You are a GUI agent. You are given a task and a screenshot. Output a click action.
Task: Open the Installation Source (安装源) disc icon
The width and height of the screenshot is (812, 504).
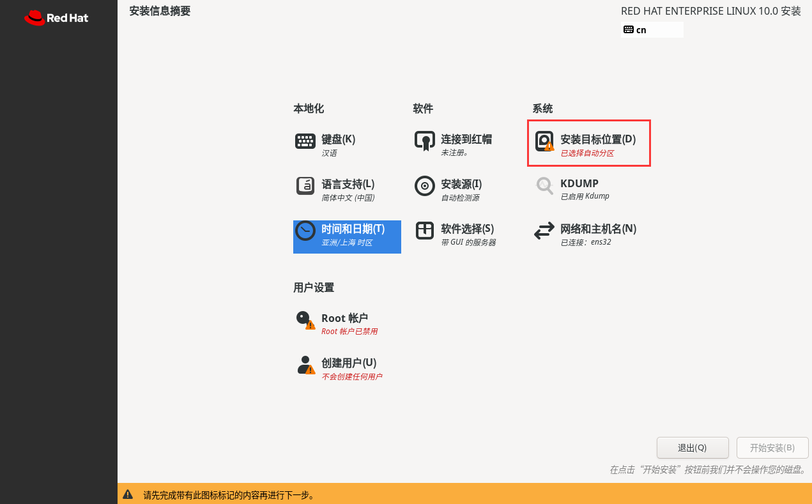pyautogui.click(x=425, y=186)
